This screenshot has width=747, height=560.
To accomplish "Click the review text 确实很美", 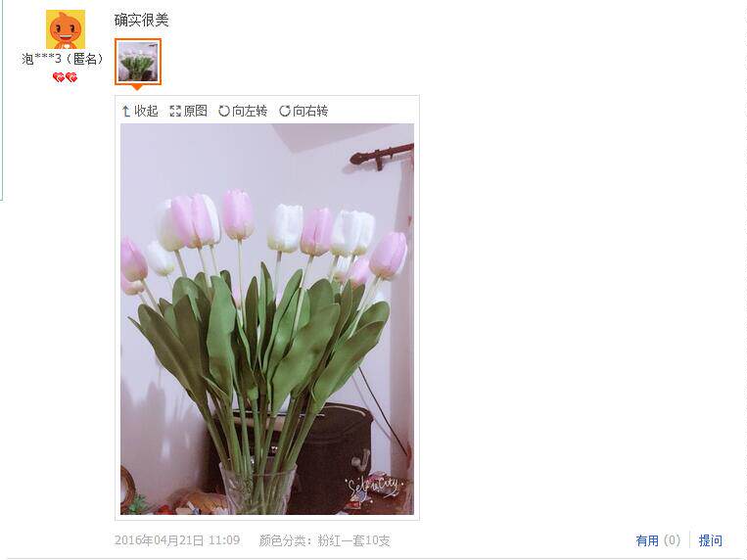I will 142,20.
